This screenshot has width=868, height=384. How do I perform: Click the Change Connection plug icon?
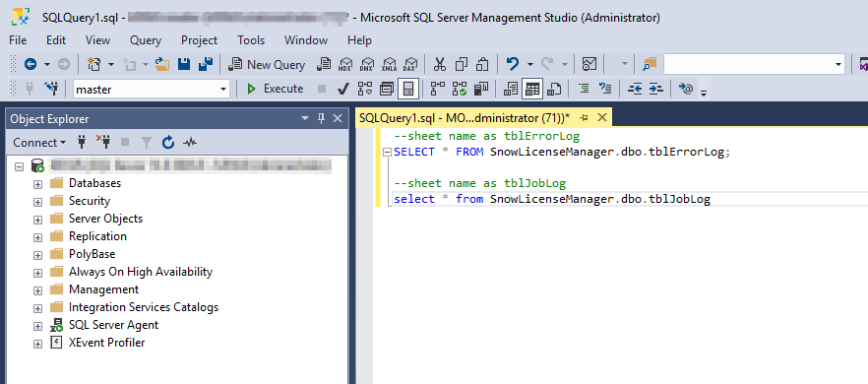tap(52, 89)
